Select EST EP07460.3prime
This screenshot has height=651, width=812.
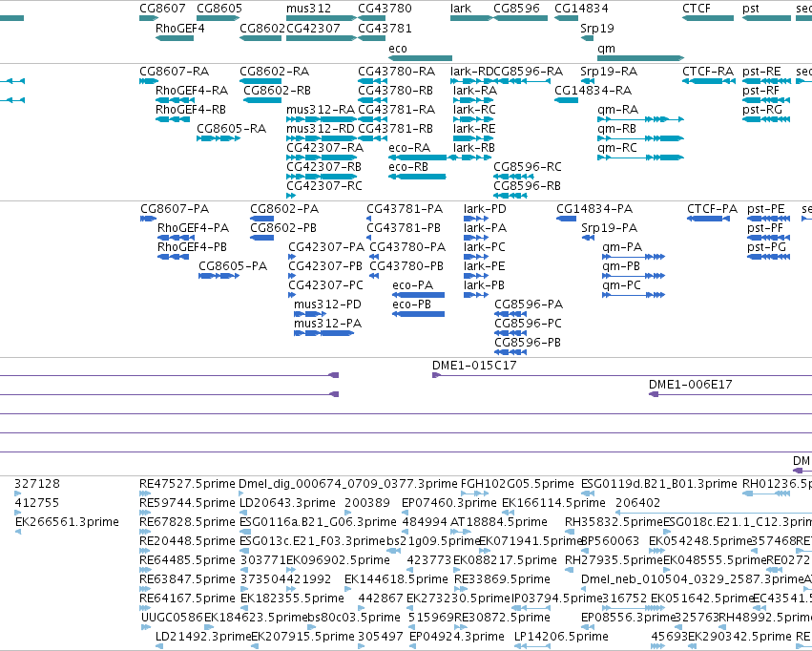449,503
